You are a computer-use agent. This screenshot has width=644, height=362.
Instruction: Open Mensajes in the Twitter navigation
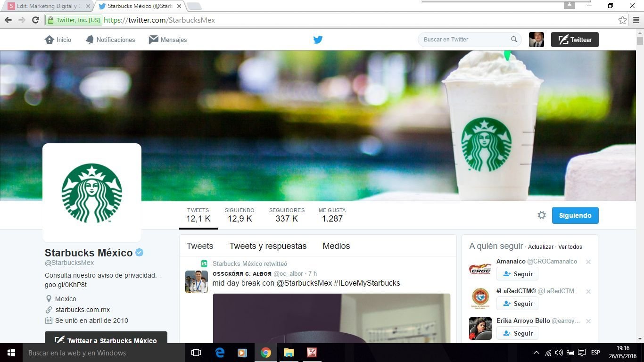[168, 40]
